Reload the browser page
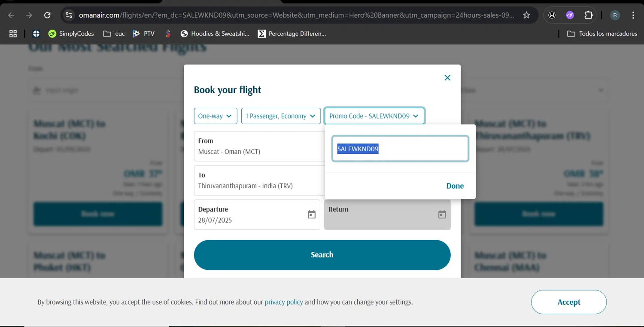The width and height of the screenshot is (644, 327). pos(47,15)
